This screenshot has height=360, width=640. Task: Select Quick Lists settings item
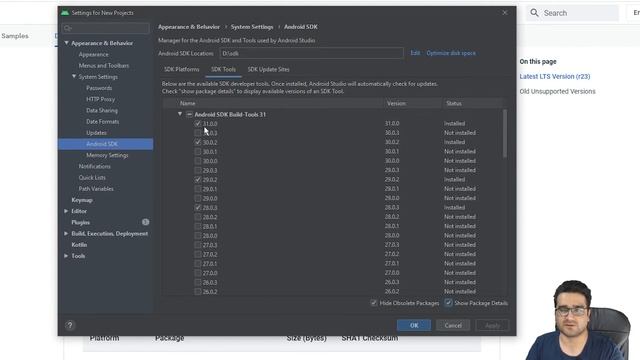tap(92, 178)
